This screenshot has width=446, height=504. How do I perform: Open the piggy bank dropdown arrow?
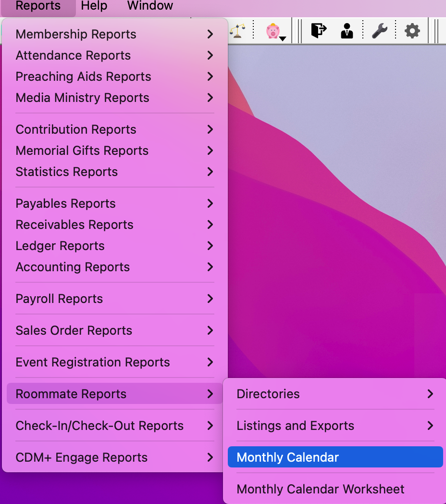[283, 38]
